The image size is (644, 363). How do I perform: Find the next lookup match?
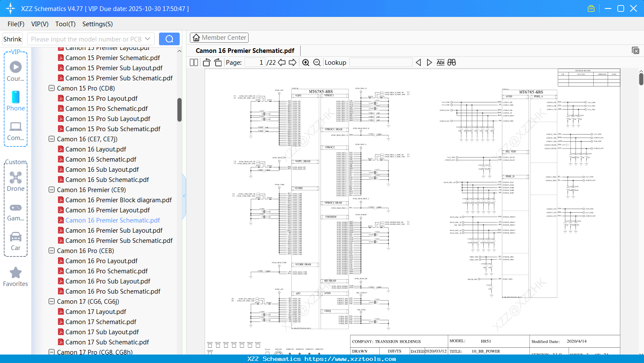pyautogui.click(x=429, y=62)
